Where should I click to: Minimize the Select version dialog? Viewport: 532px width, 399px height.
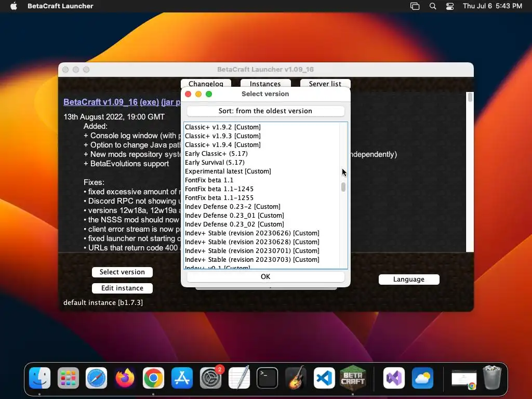(x=198, y=94)
